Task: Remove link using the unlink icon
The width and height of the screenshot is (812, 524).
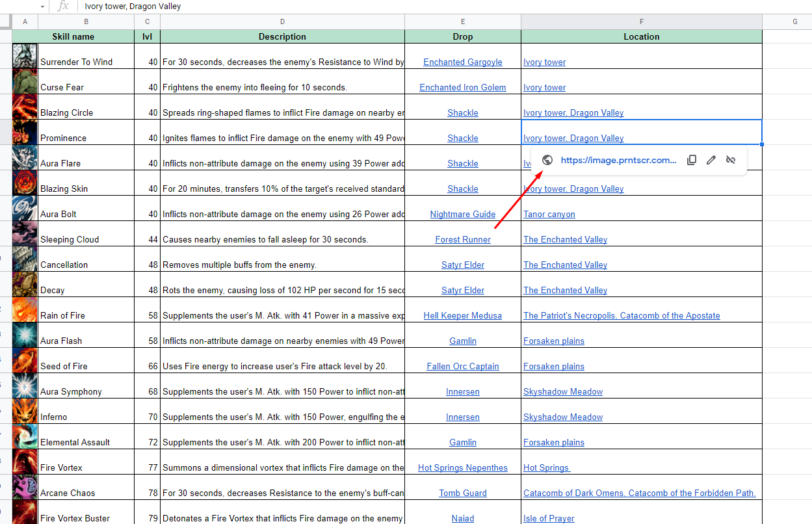Action: [731, 160]
